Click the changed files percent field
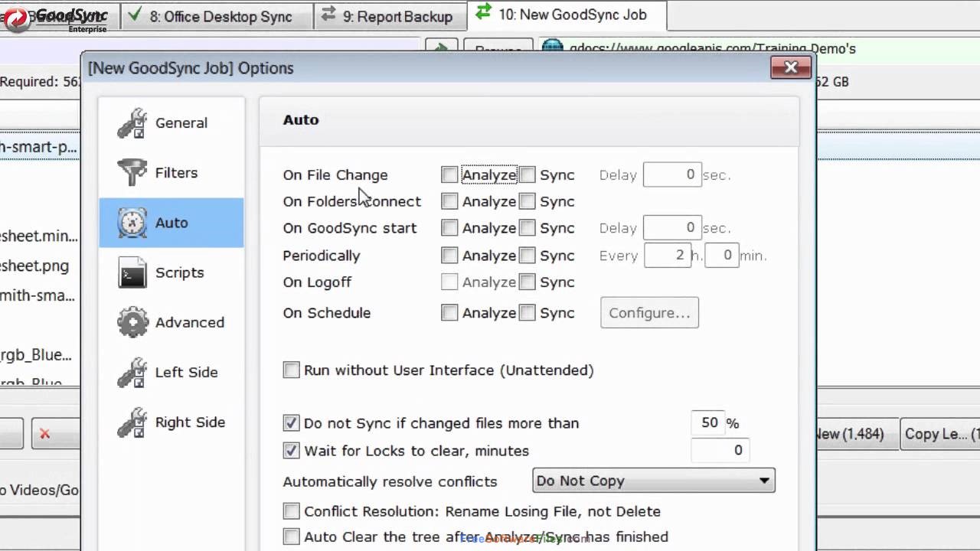Screen dimensions: 980x551 point(707,423)
